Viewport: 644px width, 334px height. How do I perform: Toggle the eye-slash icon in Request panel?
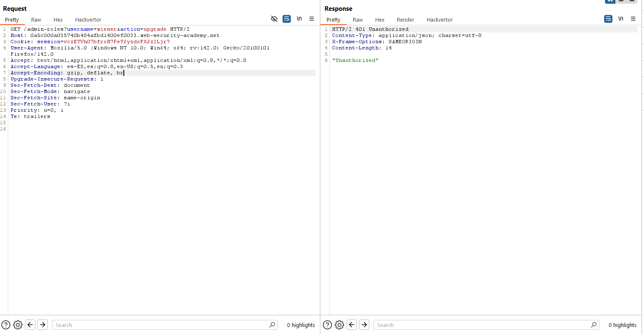274,19
